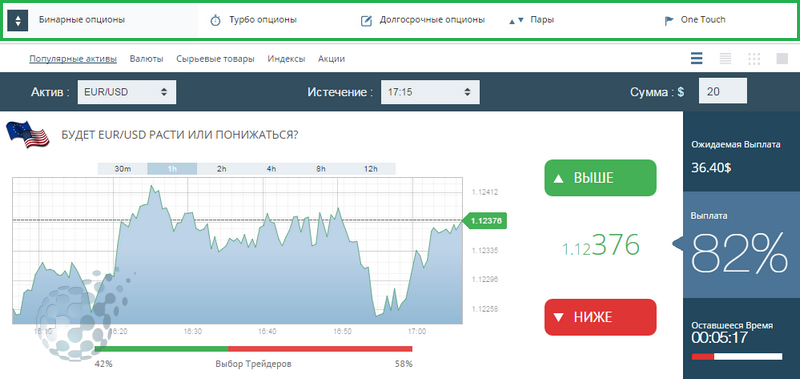Open the EUR/USD asset dropdown
The image size is (800, 379).
tap(127, 92)
